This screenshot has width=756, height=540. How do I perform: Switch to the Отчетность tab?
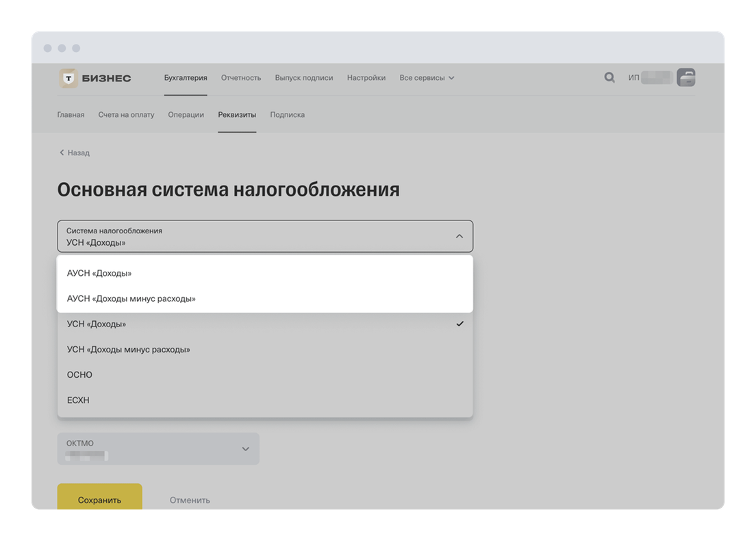tap(241, 78)
